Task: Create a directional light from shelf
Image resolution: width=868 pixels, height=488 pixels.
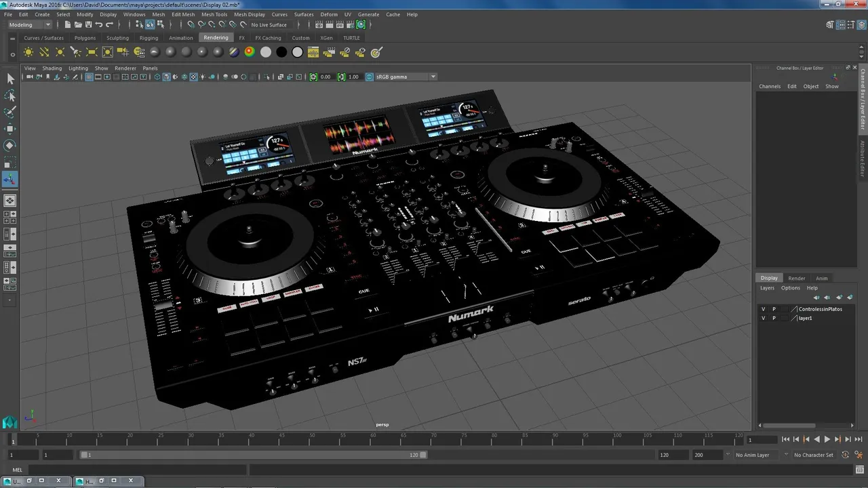Action: point(44,52)
